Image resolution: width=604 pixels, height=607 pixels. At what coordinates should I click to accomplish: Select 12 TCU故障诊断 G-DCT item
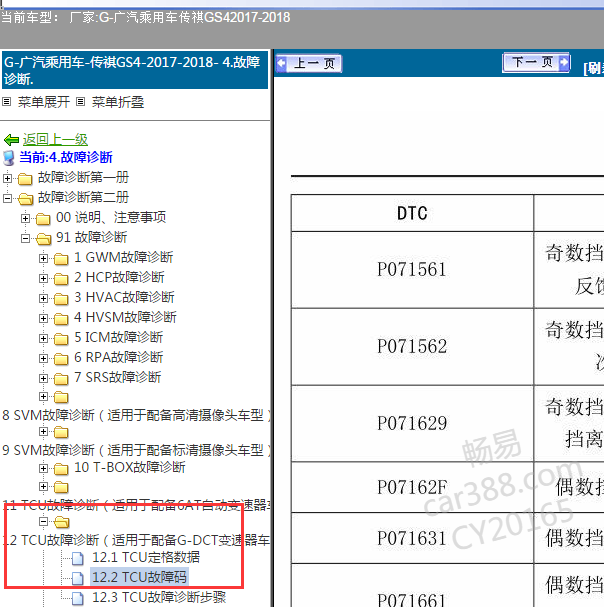(x=136, y=540)
